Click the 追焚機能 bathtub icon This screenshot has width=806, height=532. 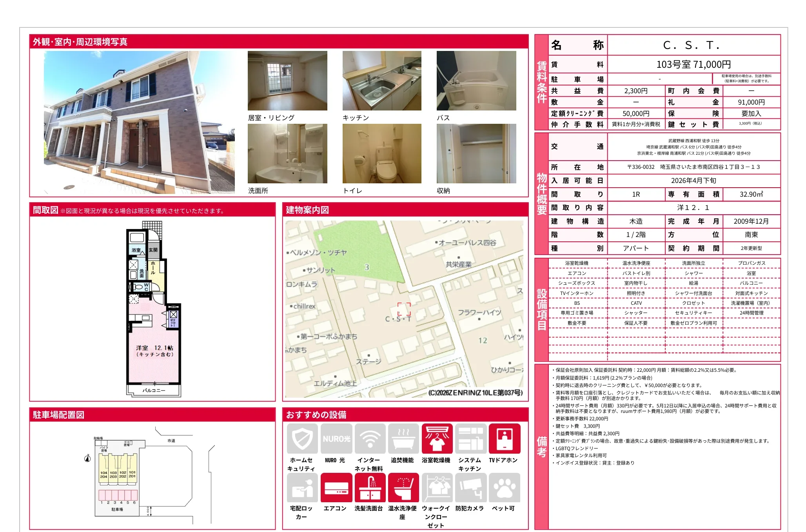point(403,438)
